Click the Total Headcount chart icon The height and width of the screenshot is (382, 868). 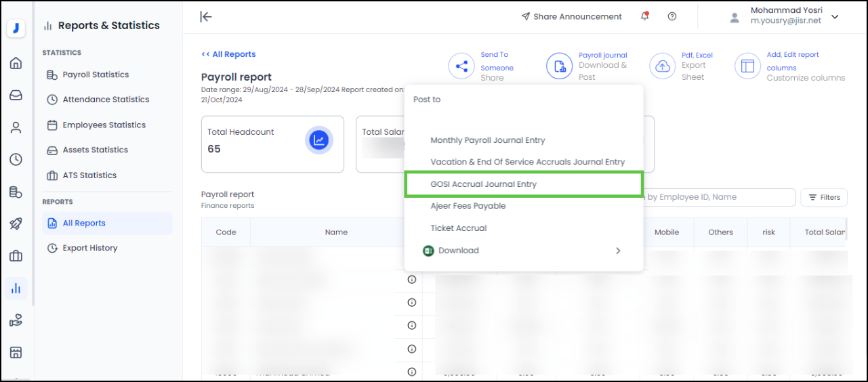(x=318, y=141)
